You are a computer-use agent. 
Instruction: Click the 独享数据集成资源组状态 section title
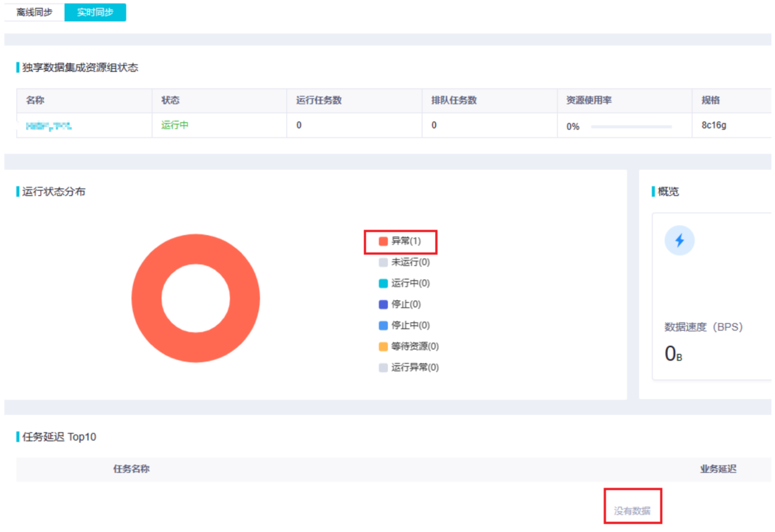(x=81, y=68)
